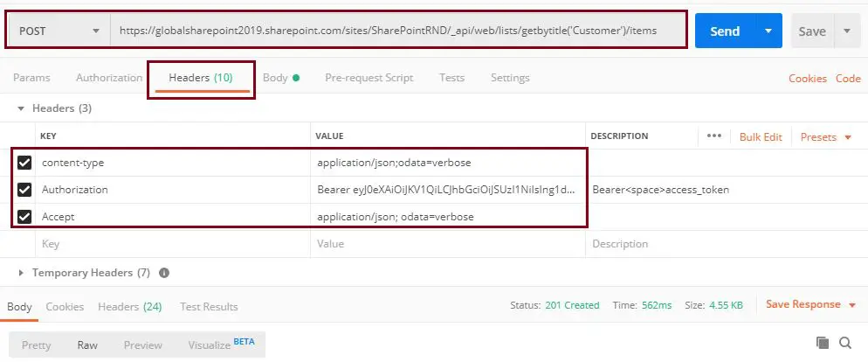
Task: Open the Save options dropdown arrow
Action: tap(847, 31)
